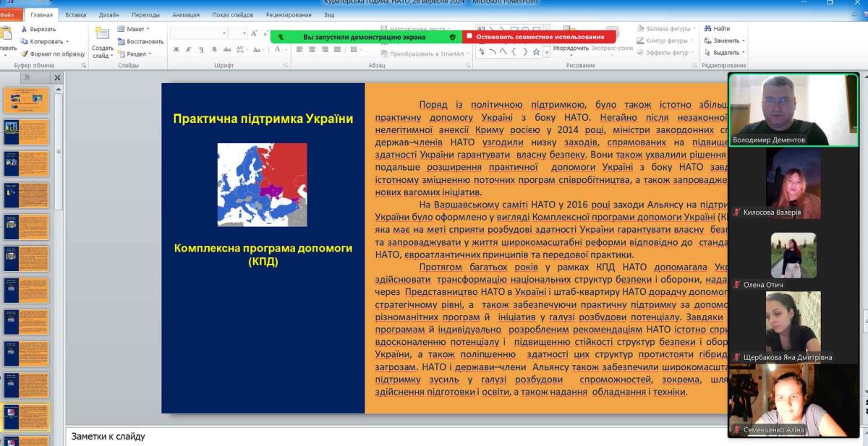Select Семенченко Аліна's video tile
The width and height of the screenshot is (868, 446).
[x=793, y=400]
